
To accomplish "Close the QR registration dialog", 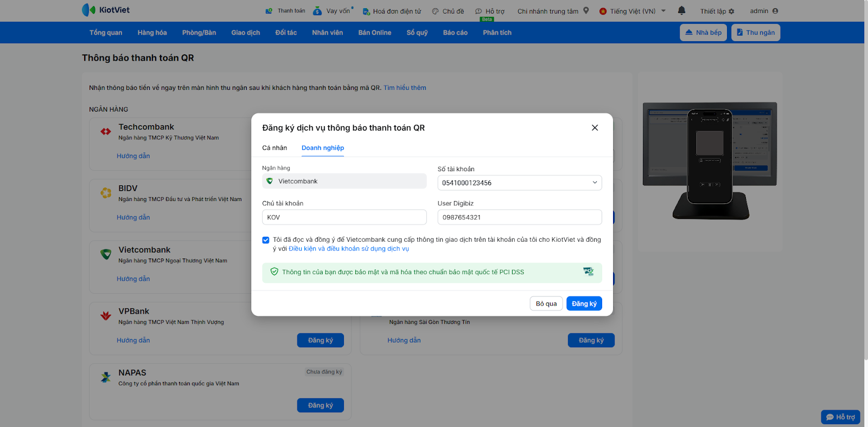I will click(x=595, y=128).
